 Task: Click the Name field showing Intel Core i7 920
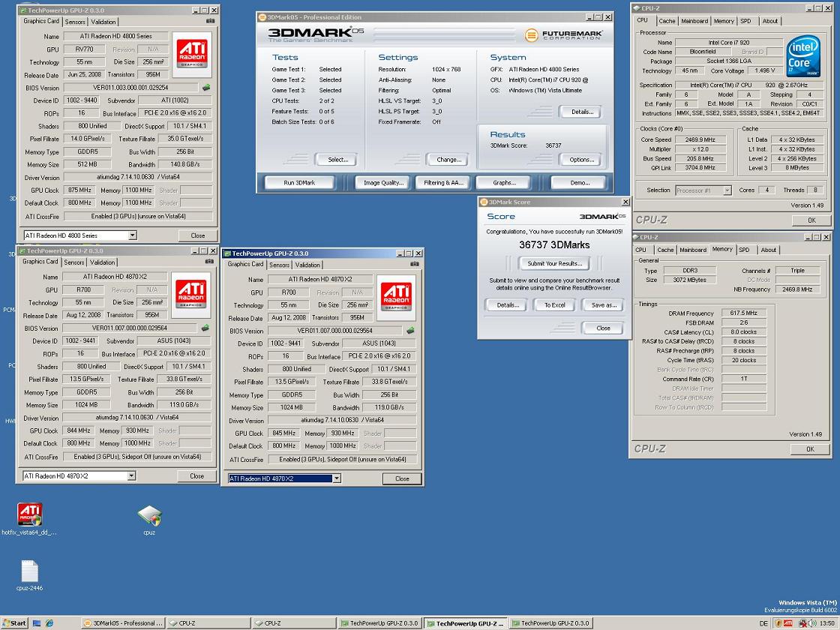(x=728, y=42)
